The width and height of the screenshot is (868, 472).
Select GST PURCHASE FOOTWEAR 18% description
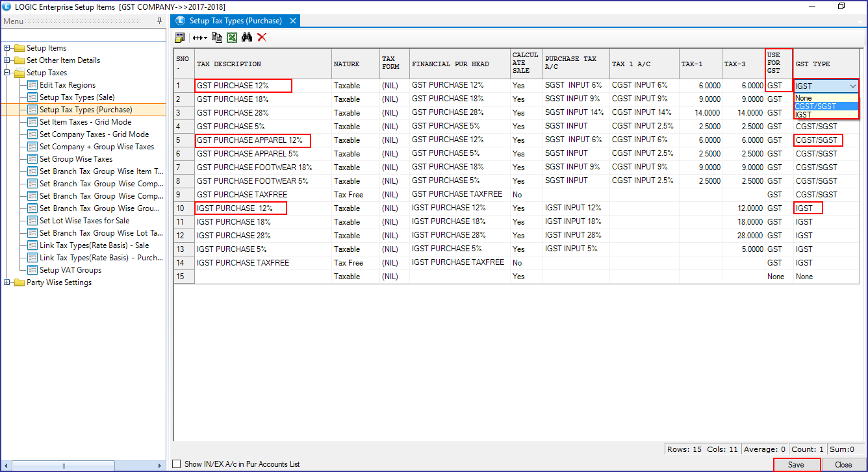point(263,168)
